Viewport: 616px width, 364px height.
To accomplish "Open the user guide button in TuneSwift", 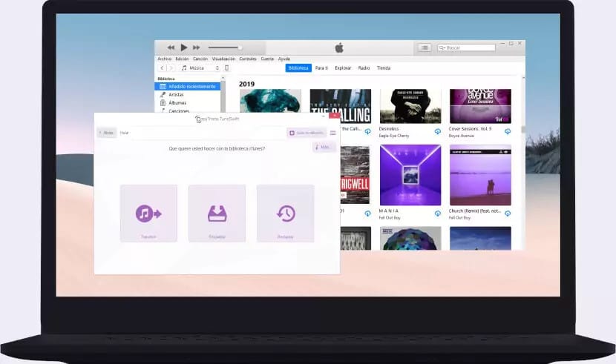I will (307, 133).
